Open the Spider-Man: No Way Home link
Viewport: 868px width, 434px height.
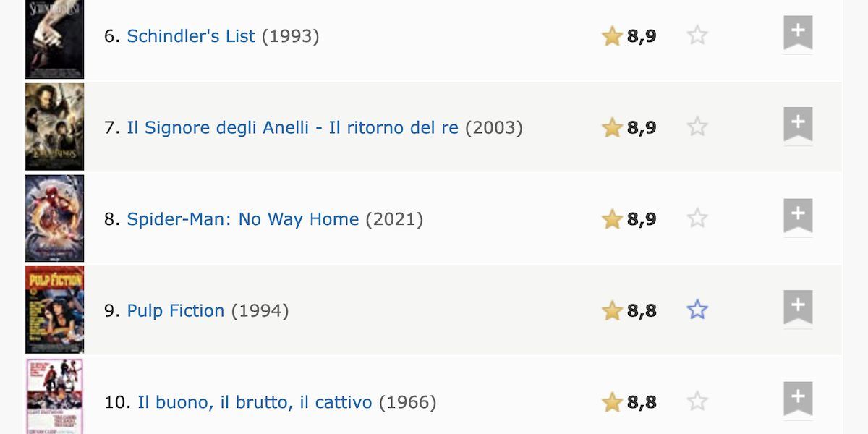coord(243,219)
